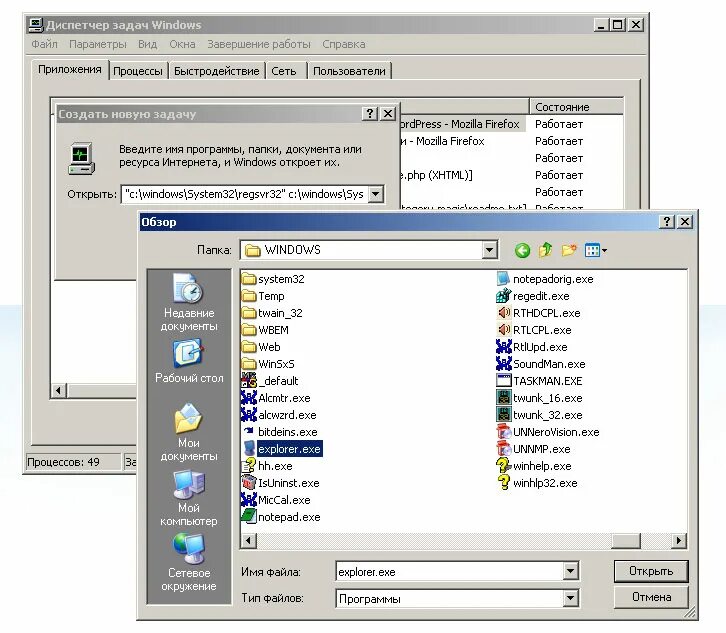
Task: Select the RTHDCPL.exe speaker icon
Action: pos(504,313)
